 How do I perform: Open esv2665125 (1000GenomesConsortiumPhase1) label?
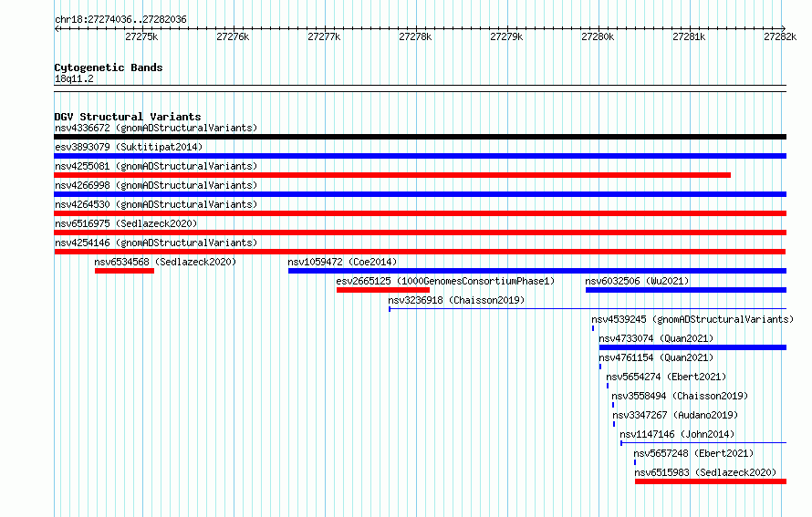pos(445,281)
